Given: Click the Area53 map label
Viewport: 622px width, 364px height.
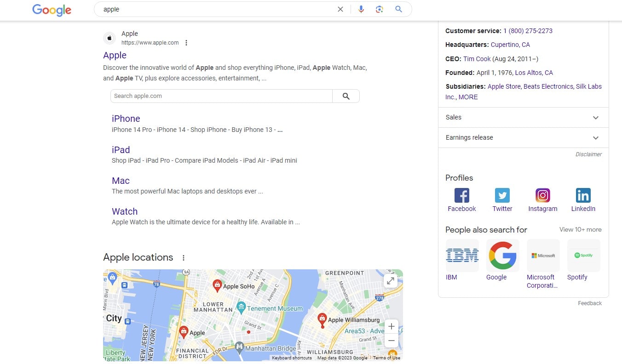Looking at the screenshot, I should (x=374, y=331).
